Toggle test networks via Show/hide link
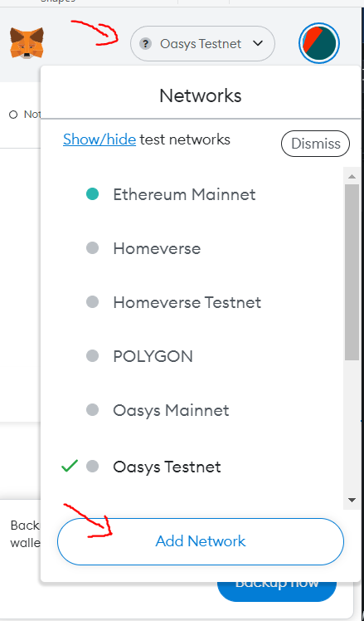The height and width of the screenshot is (621, 364). [x=99, y=139]
